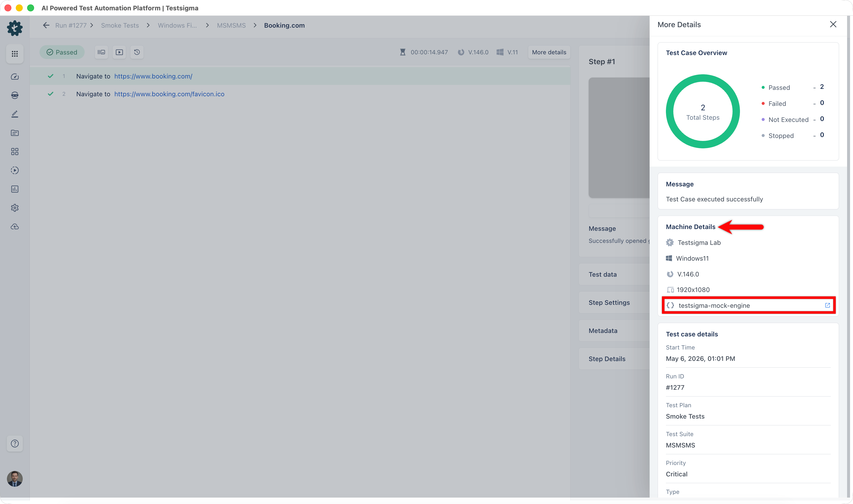Select step 1 Navigate to row
Viewport: 853px width, 504px height.
point(300,76)
